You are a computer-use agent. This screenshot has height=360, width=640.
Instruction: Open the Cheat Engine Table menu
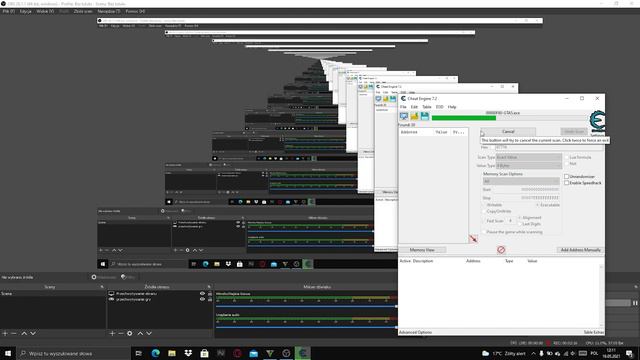coord(427,107)
